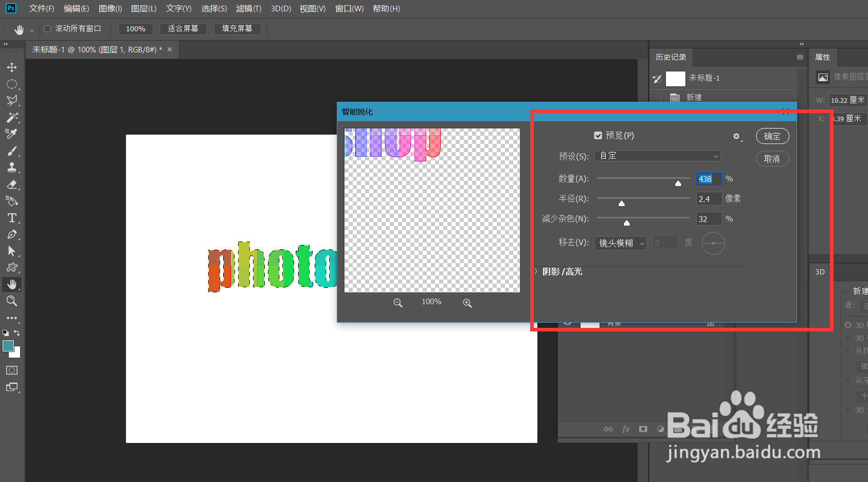
Task: Toggle the Preview checkbox
Action: [x=598, y=136]
